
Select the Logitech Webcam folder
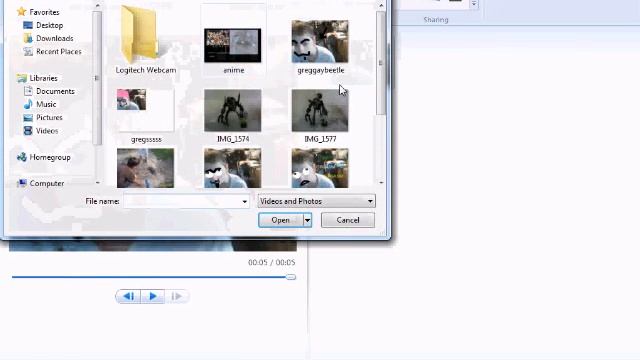pos(146,40)
